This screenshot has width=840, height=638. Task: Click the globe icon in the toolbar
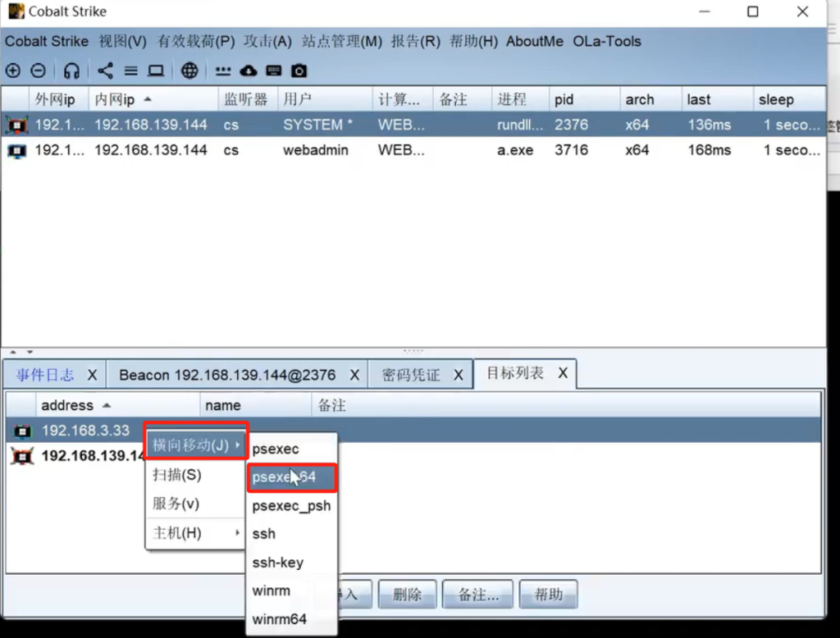189,71
